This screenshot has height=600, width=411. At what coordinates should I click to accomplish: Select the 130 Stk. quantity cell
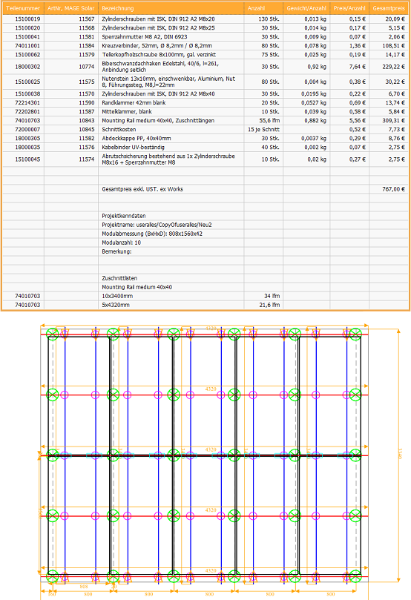pyautogui.click(x=264, y=19)
